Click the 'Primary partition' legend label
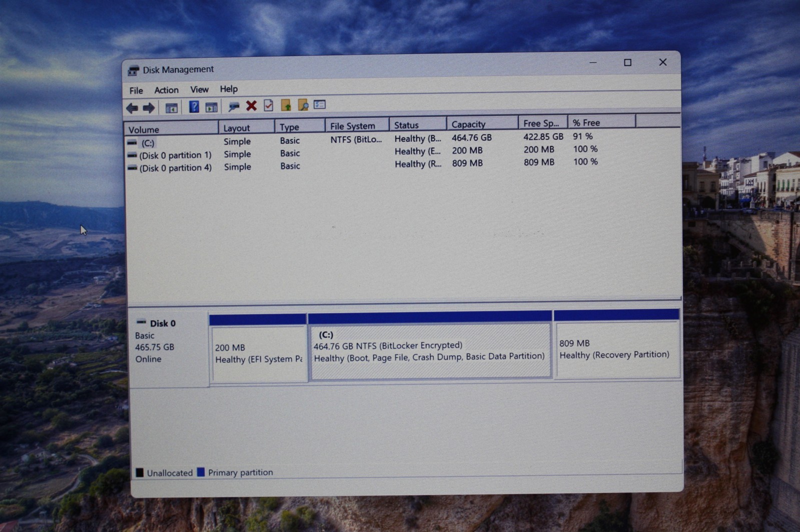 [x=240, y=472]
